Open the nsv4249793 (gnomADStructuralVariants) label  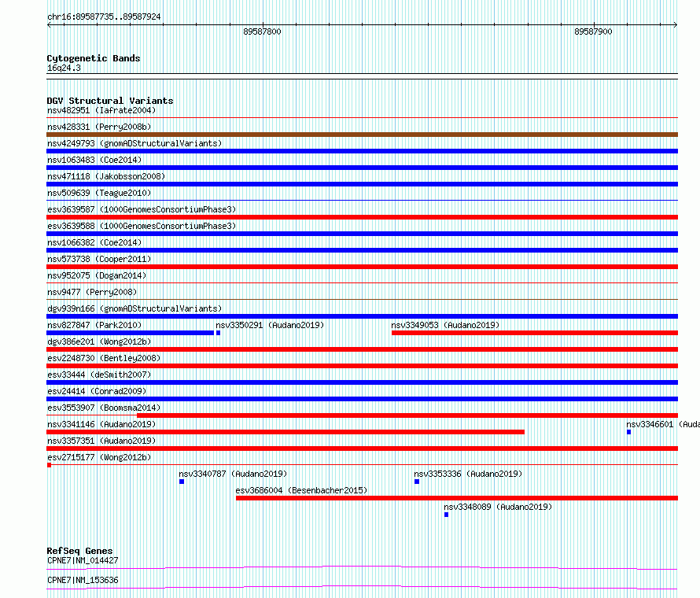(x=134, y=143)
